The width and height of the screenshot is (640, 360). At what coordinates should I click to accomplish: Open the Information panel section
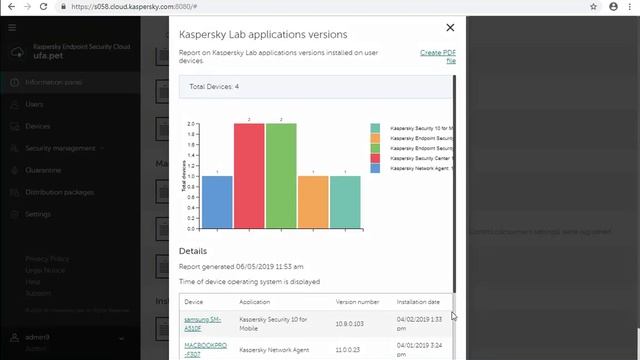(x=70, y=82)
